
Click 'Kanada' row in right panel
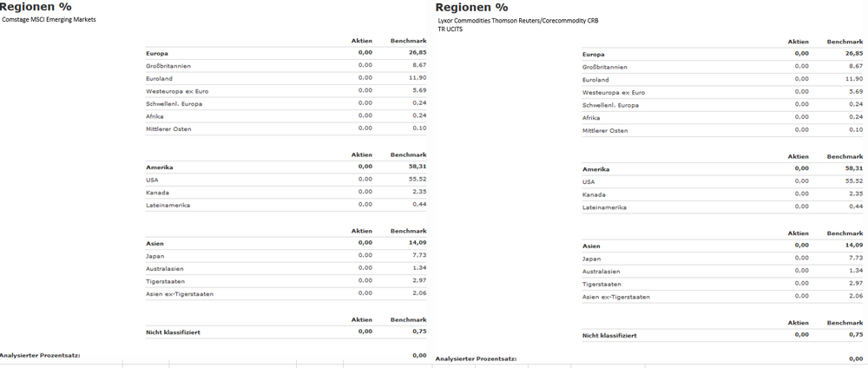point(722,194)
